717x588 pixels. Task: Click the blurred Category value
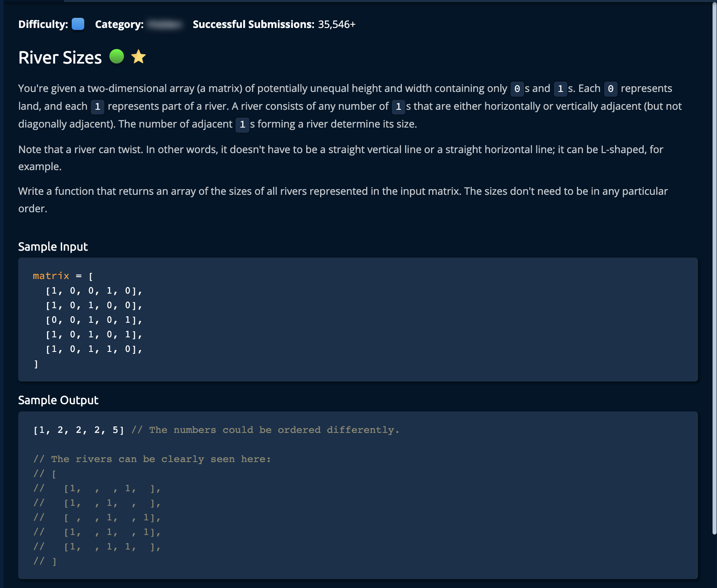click(x=164, y=25)
